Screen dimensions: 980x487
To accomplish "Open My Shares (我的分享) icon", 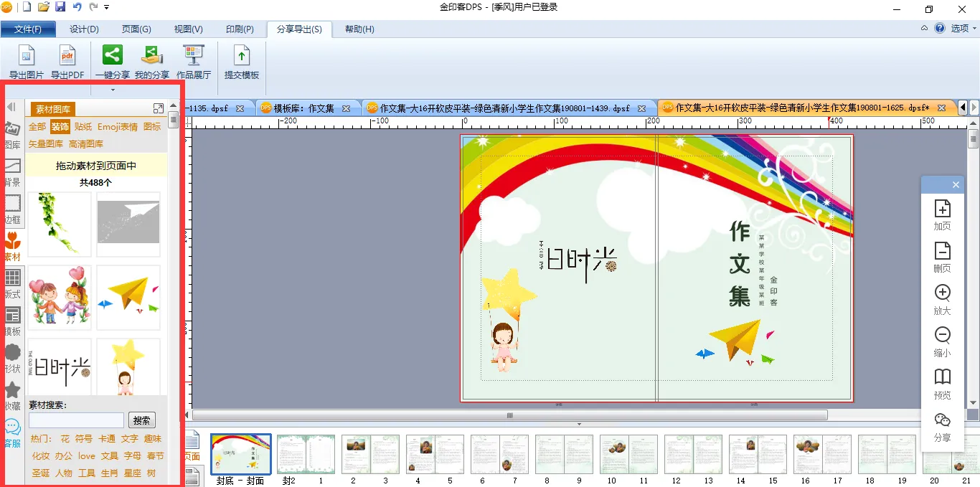I will (152, 56).
